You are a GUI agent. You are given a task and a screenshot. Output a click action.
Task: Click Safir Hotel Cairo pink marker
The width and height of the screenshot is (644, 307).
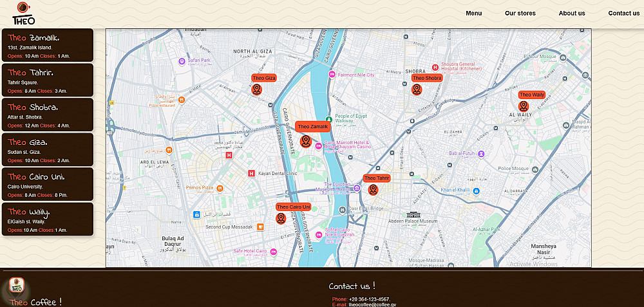pyautogui.click(x=273, y=252)
